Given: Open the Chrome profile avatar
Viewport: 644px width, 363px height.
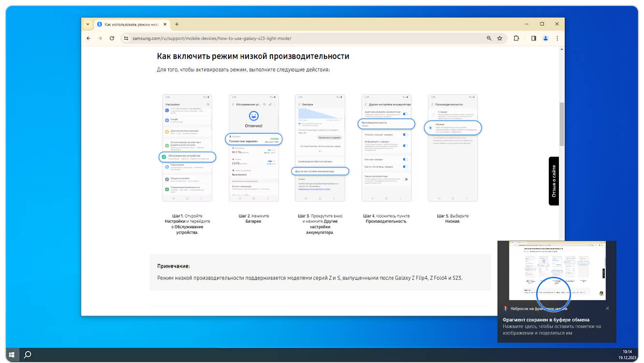Looking at the screenshot, I should click(545, 38).
